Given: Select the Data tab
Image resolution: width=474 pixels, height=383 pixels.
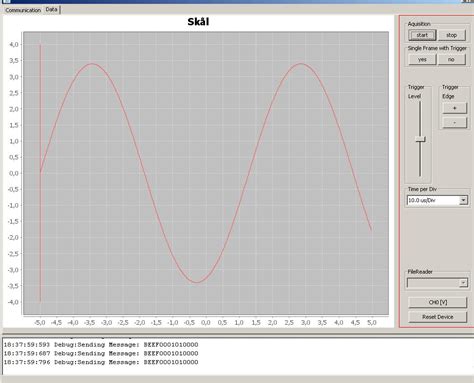Looking at the screenshot, I should [x=51, y=10].
